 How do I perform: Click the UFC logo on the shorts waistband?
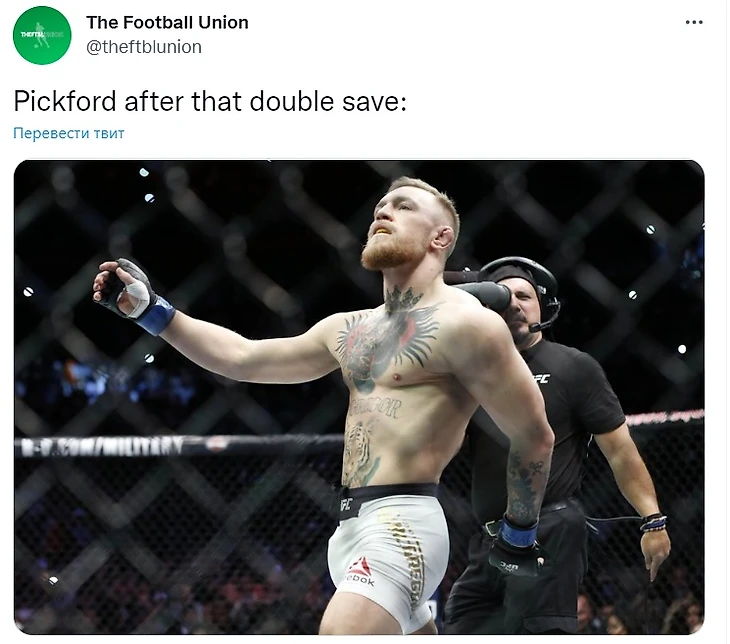point(347,503)
